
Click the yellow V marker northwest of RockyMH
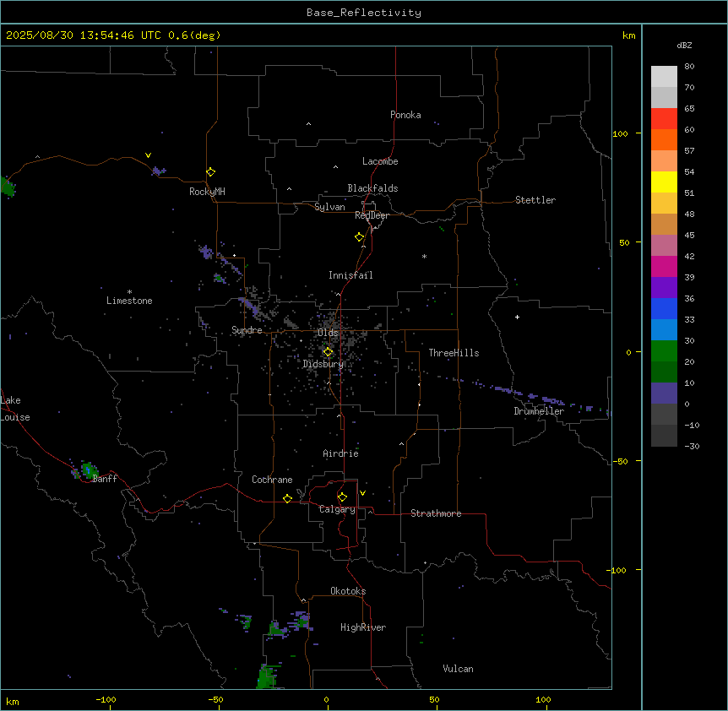pos(148,155)
